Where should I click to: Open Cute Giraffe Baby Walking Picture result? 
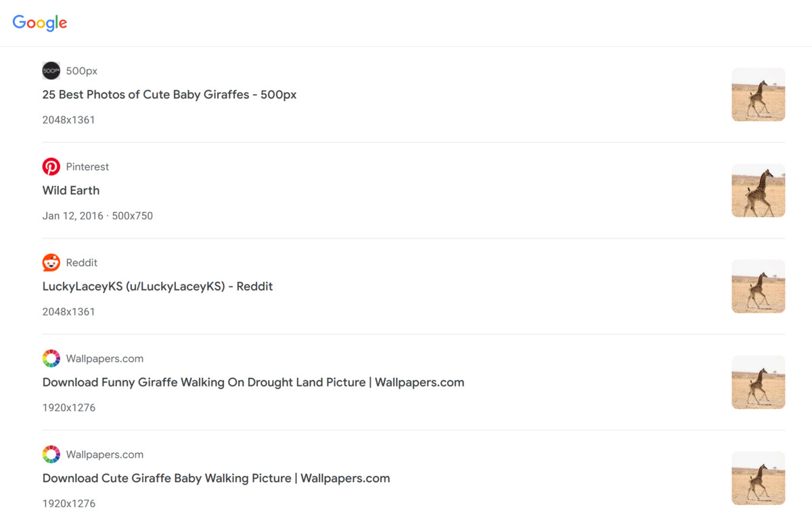point(216,478)
